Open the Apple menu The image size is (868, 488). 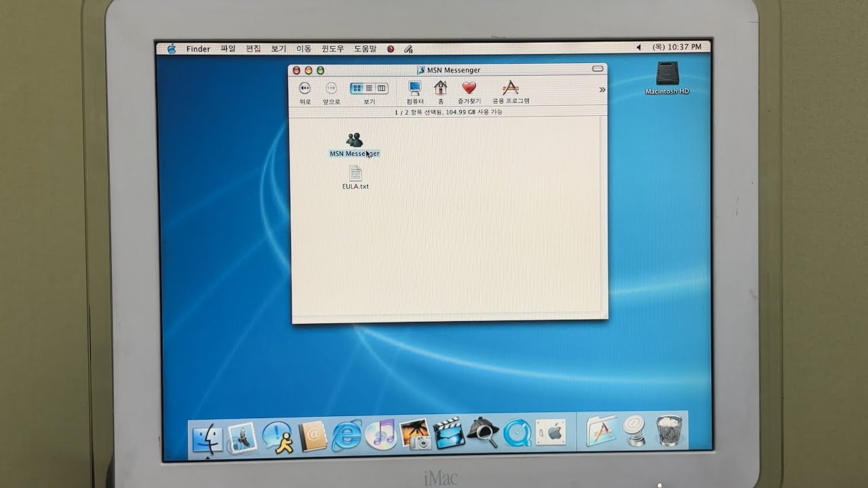tap(172, 48)
